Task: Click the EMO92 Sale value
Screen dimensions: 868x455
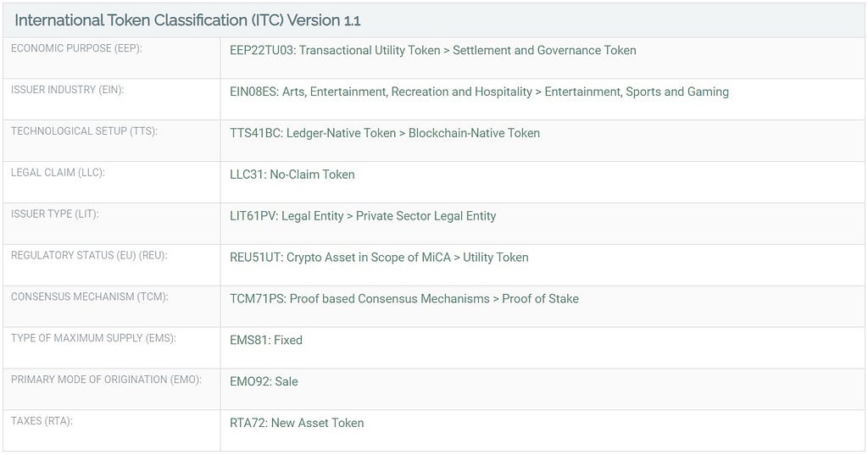Action: tap(264, 382)
